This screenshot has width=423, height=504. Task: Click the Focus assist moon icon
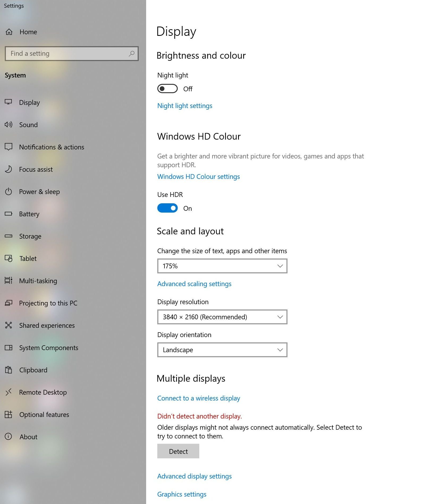point(9,169)
